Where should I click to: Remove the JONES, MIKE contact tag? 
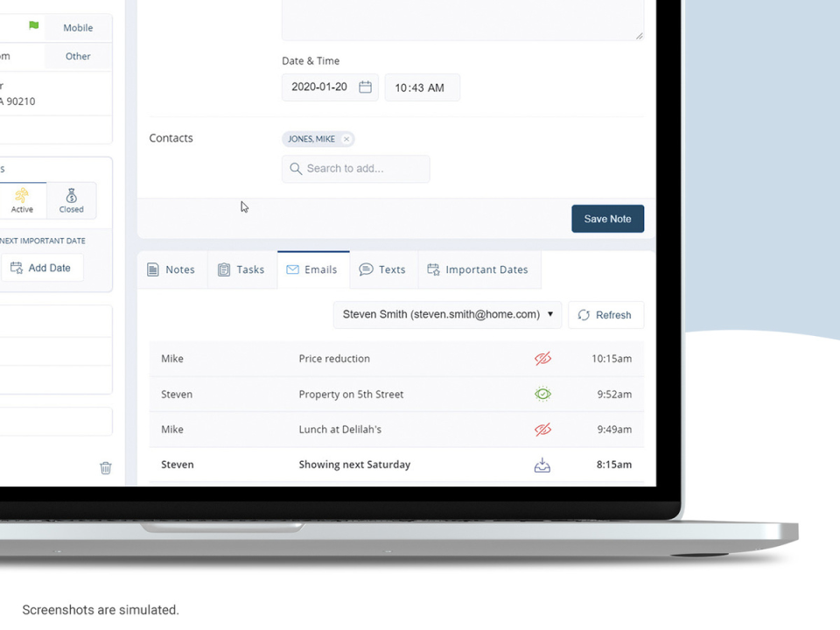coord(346,138)
